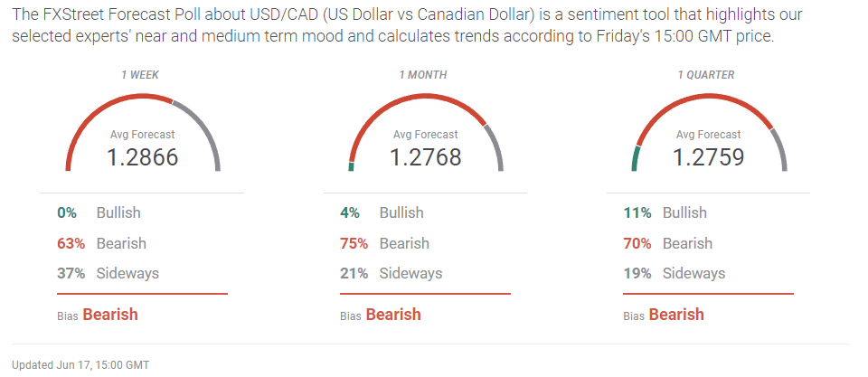Click the Updated Jun 17 timestamp
The height and width of the screenshot is (377, 868).
(80, 364)
